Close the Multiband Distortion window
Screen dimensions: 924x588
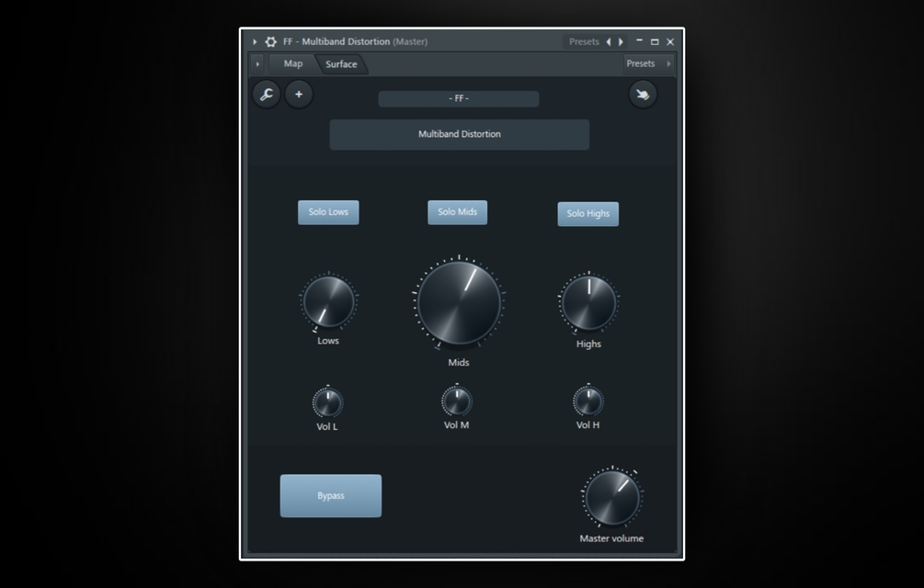pos(670,41)
